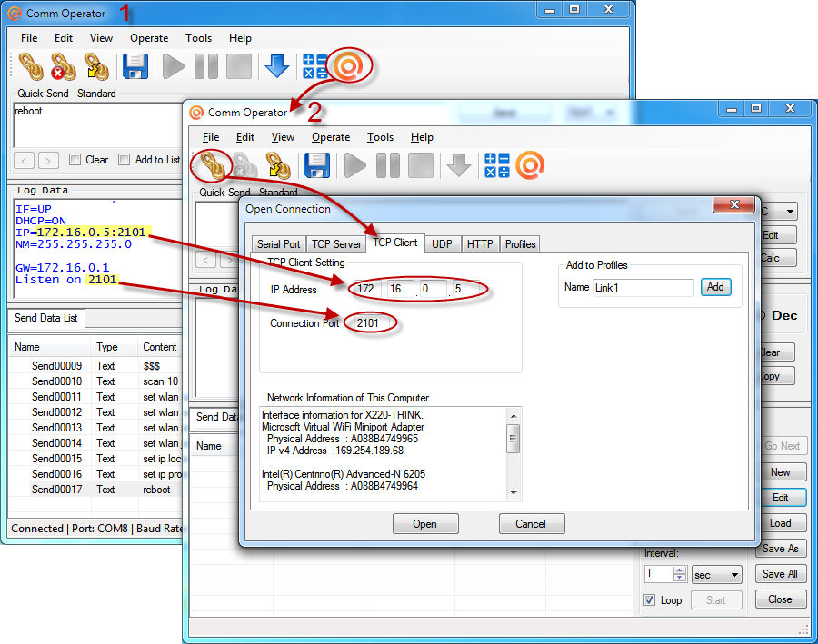Switch to the Serial Port tab
818x644 pixels.
click(279, 244)
